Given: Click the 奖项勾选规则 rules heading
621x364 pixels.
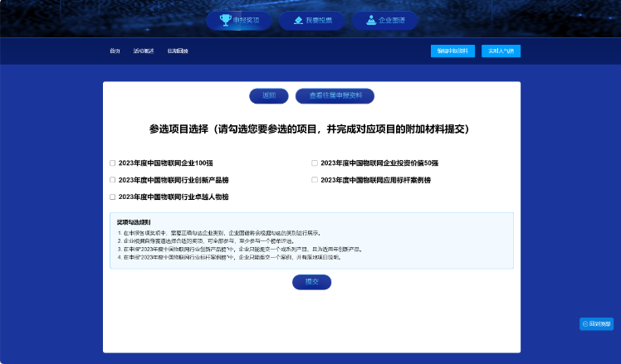Looking at the screenshot, I should 133,222.
